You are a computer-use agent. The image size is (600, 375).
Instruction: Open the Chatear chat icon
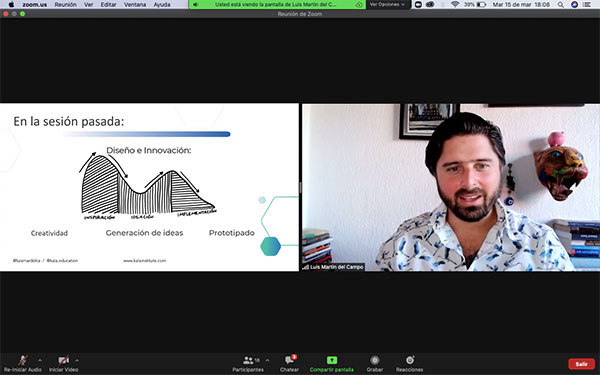coord(289,360)
